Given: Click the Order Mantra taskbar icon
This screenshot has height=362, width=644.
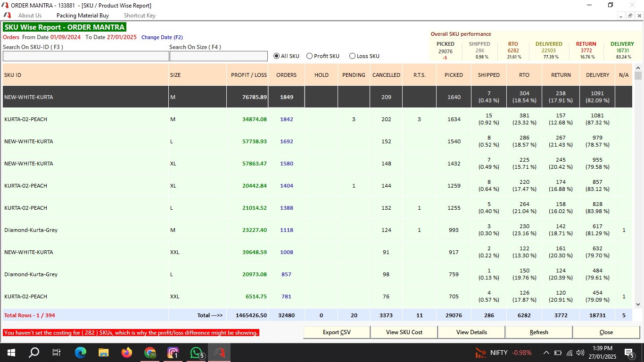Looking at the screenshot, I should point(219,352).
